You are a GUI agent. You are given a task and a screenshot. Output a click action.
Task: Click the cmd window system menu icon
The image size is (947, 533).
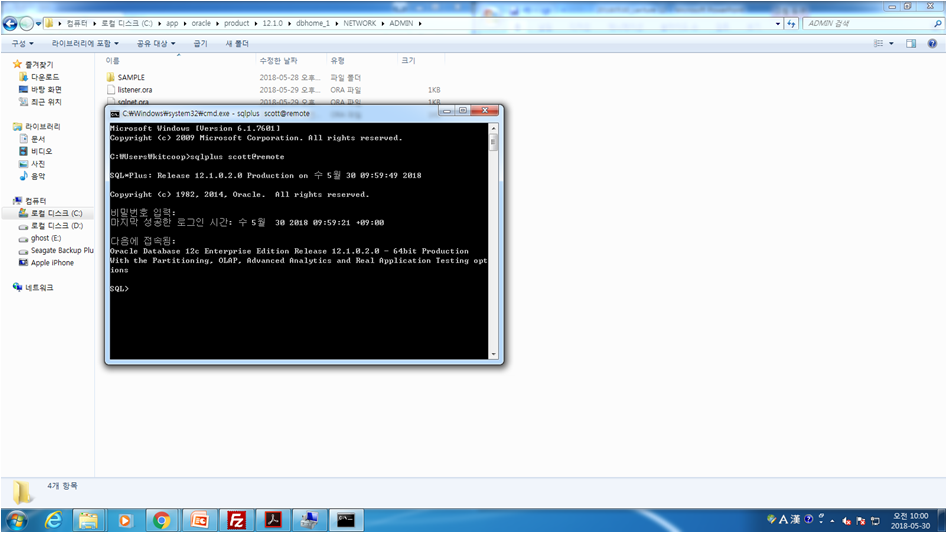[115, 113]
